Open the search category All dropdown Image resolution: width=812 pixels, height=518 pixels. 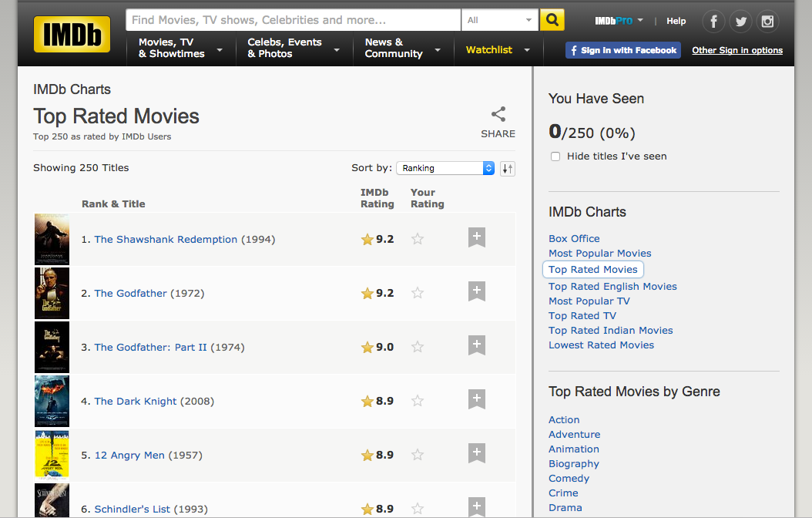point(500,20)
